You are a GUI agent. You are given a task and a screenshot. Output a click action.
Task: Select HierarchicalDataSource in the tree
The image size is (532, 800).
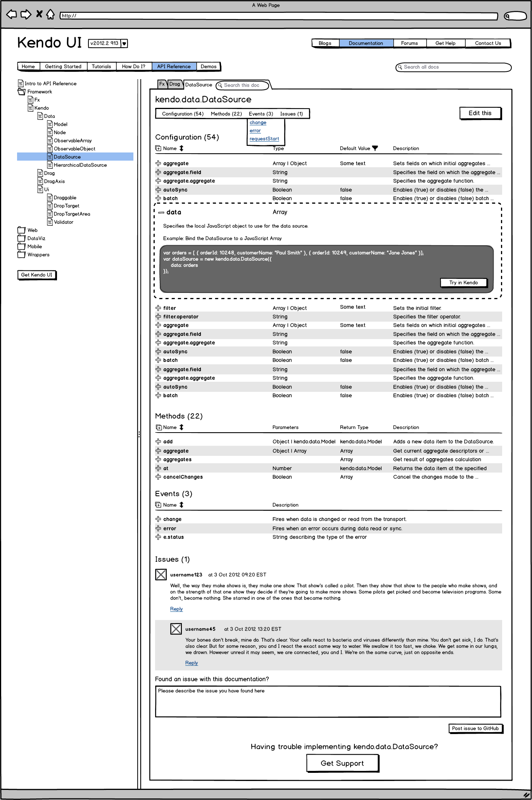pyautogui.click(x=80, y=165)
